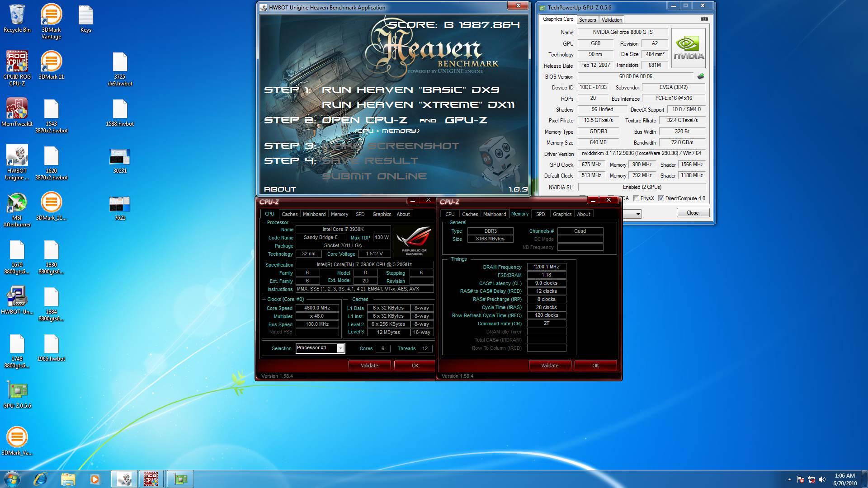Image resolution: width=868 pixels, height=488 pixels.
Task: Open the Processor #1 selection dropdown
Action: click(x=340, y=348)
